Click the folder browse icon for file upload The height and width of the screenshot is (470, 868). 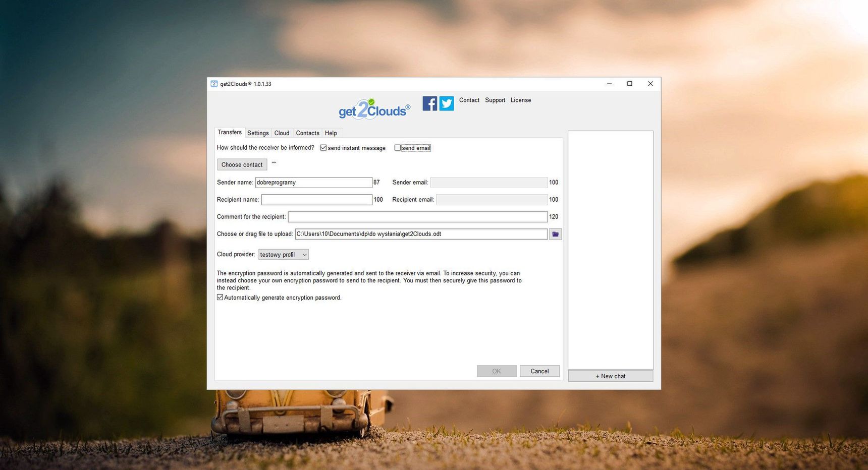pyautogui.click(x=555, y=234)
